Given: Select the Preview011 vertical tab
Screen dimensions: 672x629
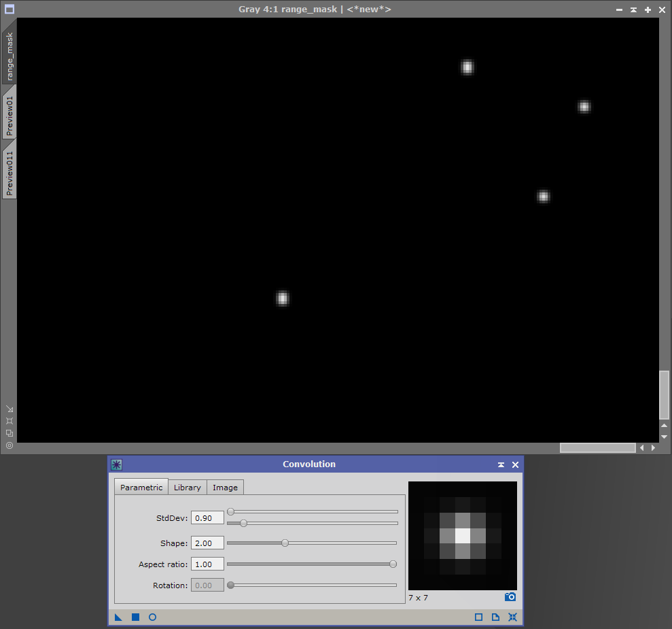Looking at the screenshot, I should click(x=10, y=173).
